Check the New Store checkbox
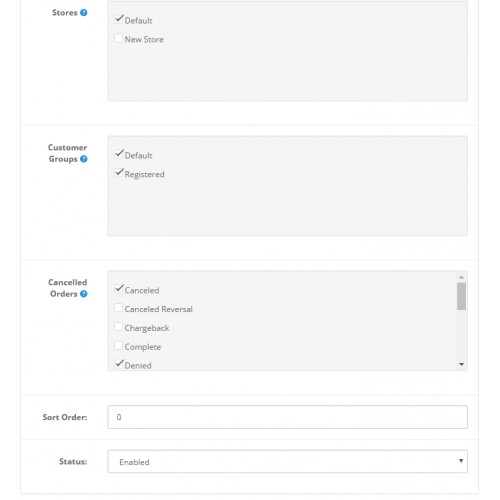 (x=118, y=38)
